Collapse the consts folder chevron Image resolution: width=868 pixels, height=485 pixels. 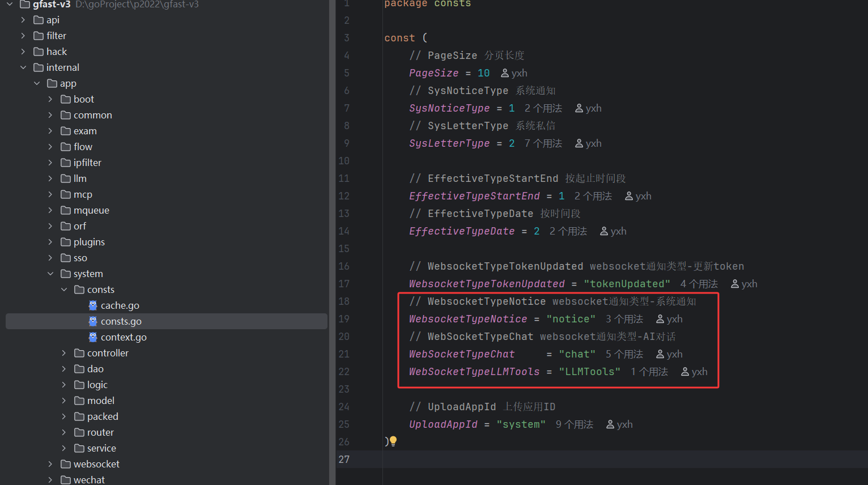click(x=64, y=290)
